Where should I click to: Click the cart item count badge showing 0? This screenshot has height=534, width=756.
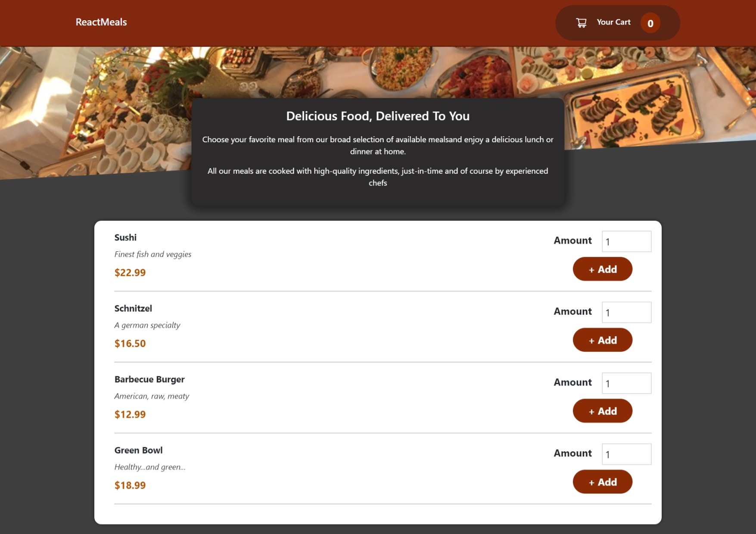click(650, 24)
